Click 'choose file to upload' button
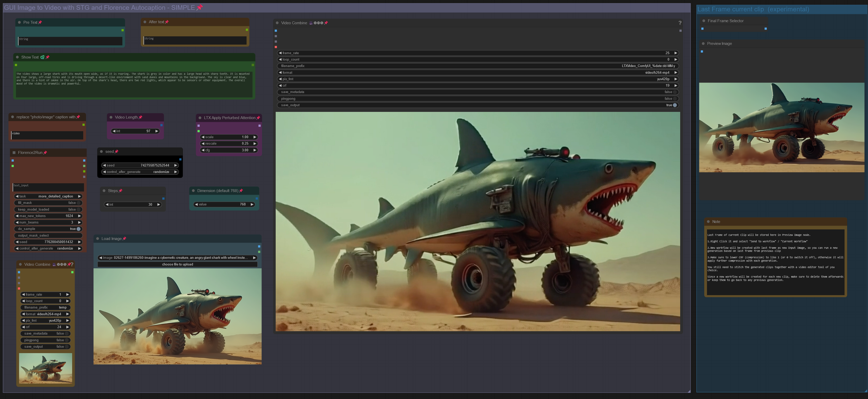The width and height of the screenshot is (868, 399). pyautogui.click(x=177, y=264)
